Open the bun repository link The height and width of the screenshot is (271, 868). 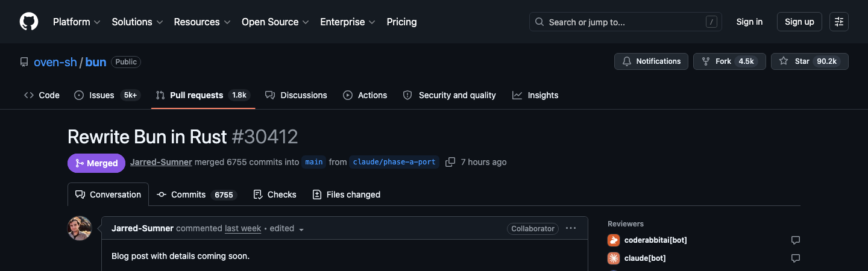pos(95,61)
